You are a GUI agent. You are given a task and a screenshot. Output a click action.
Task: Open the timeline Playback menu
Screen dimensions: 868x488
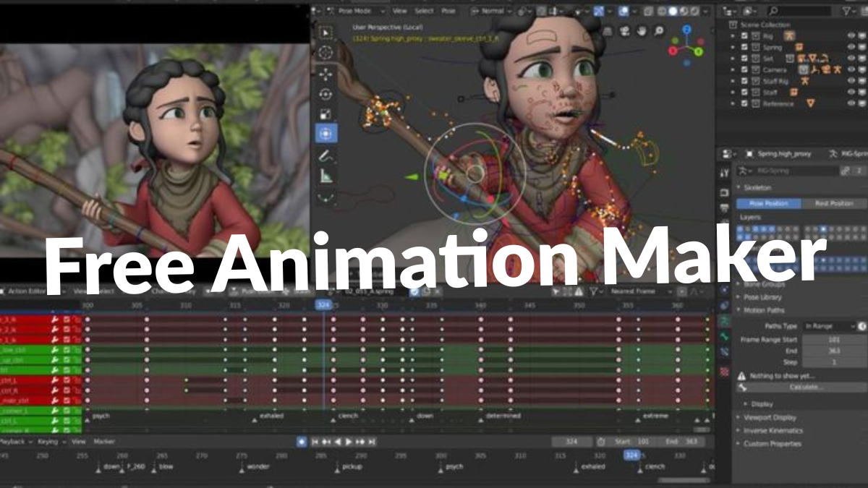(14, 441)
